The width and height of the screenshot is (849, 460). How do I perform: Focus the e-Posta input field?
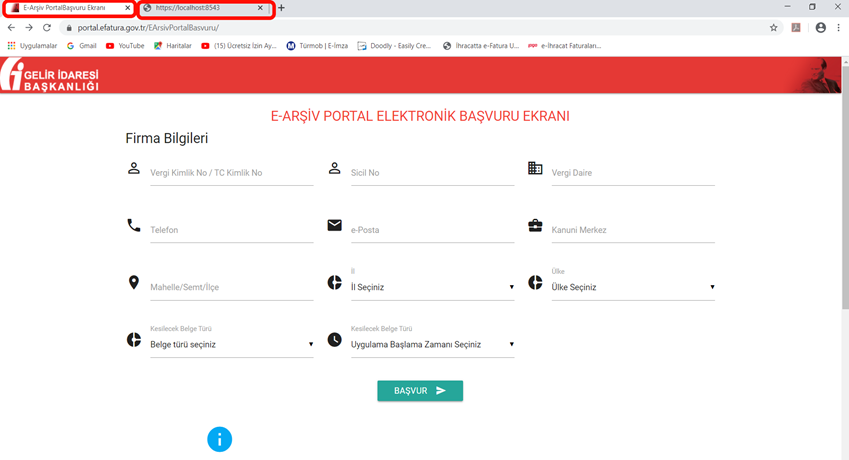coord(431,230)
